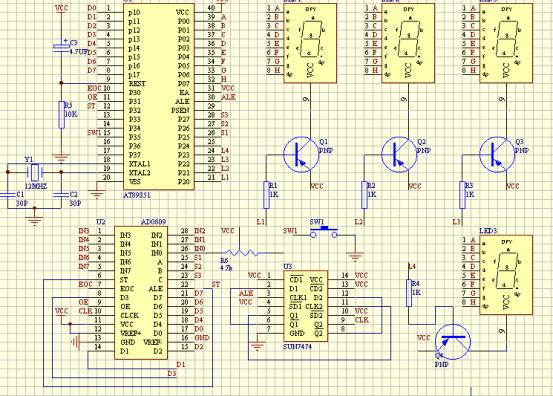Select the 1K resistor connected to L3
This screenshot has height=396, width=553.
[x=462, y=195]
